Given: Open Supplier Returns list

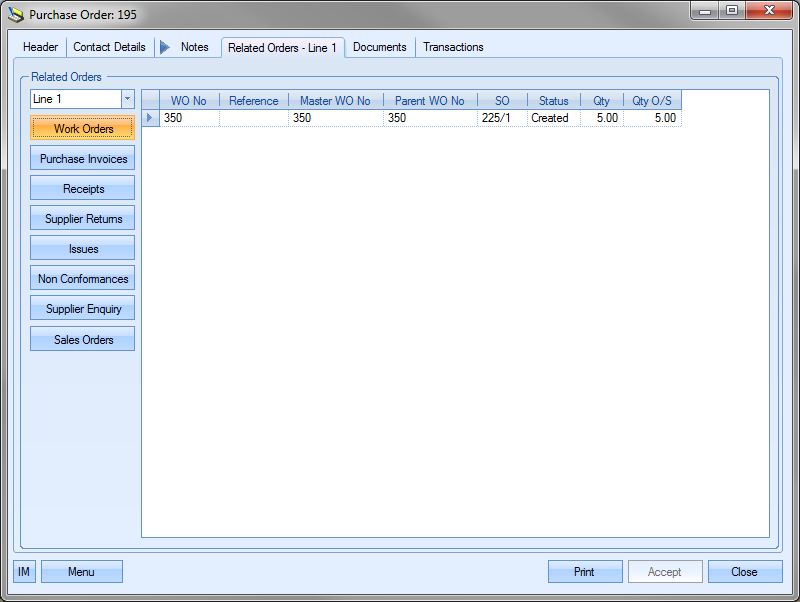Looking at the screenshot, I should click(x=83, y=219).
